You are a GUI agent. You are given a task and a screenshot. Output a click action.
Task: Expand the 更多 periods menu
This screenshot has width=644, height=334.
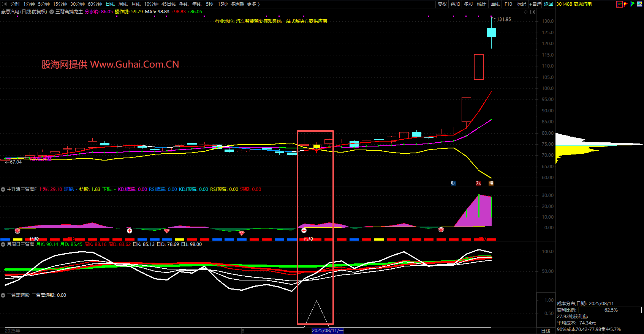pyautogui.click(x=253, y=4)
